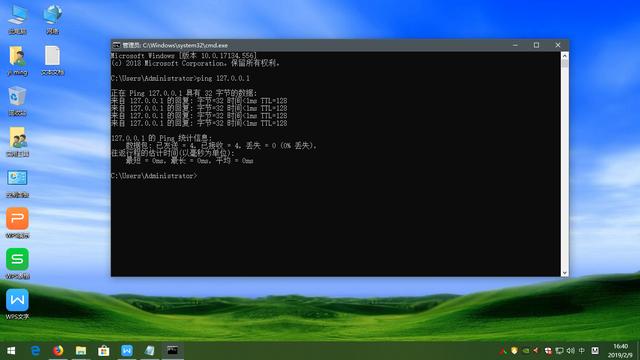Screen dimensions: 640x360
Task: Click the packet loss '(0% 丢失)' line
Action: click(221, 146)
